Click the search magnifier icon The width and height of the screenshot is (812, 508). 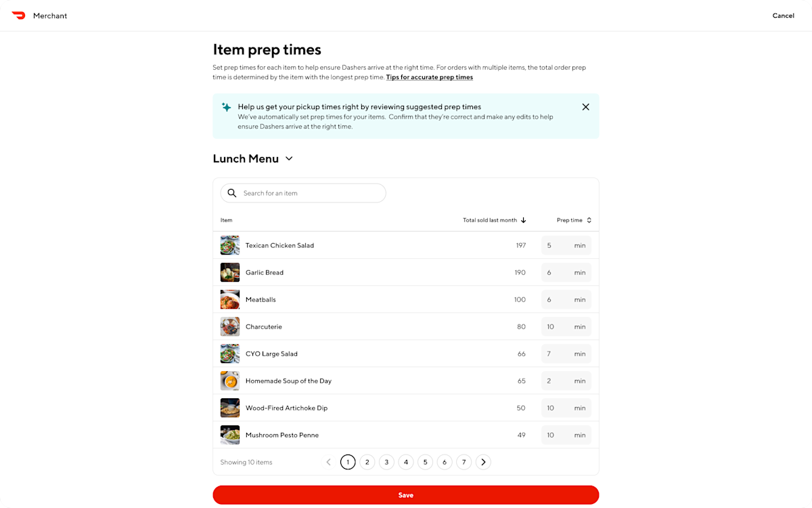(232, 193)
